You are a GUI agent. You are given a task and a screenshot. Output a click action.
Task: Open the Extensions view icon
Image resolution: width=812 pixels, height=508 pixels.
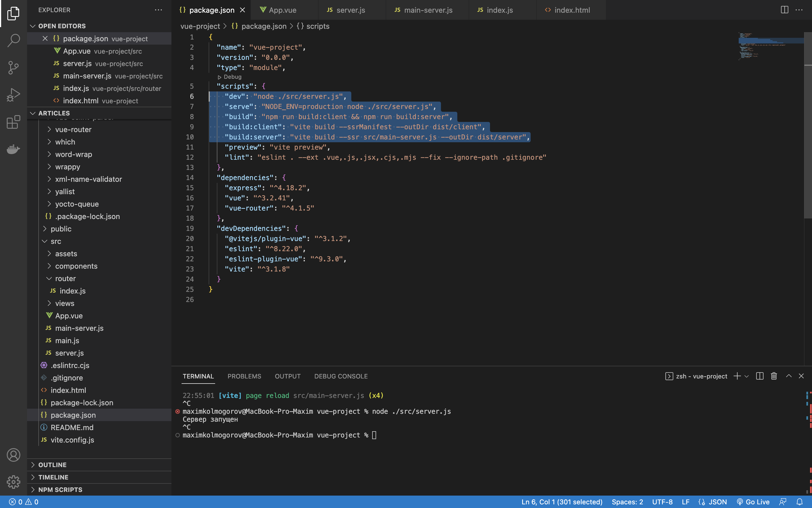click(14, 122)
